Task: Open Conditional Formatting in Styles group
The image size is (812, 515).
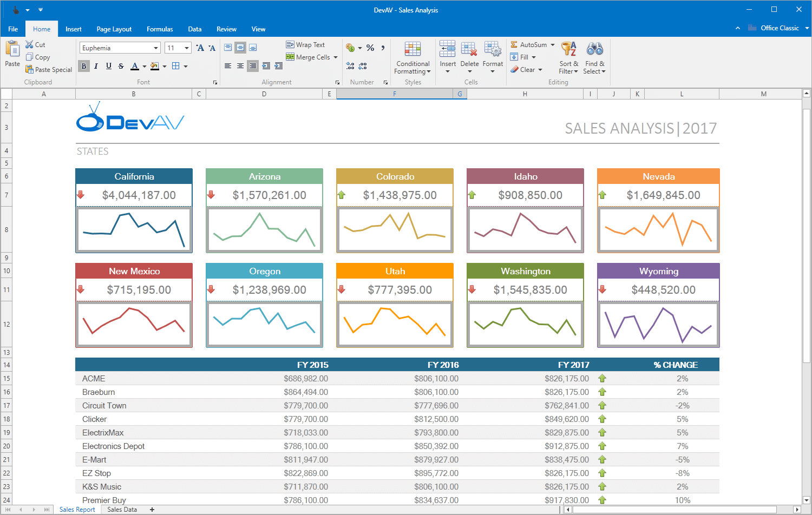Action: pos(412,50)
